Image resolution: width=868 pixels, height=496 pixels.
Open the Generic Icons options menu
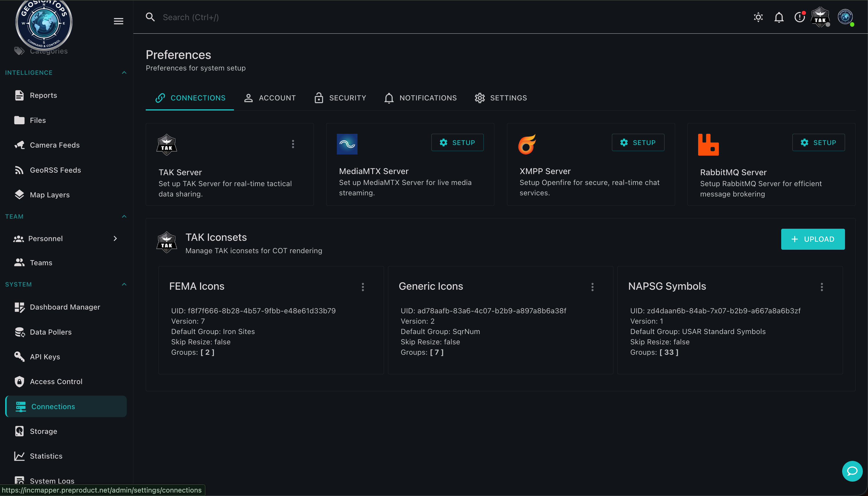(x=592, y=287)
